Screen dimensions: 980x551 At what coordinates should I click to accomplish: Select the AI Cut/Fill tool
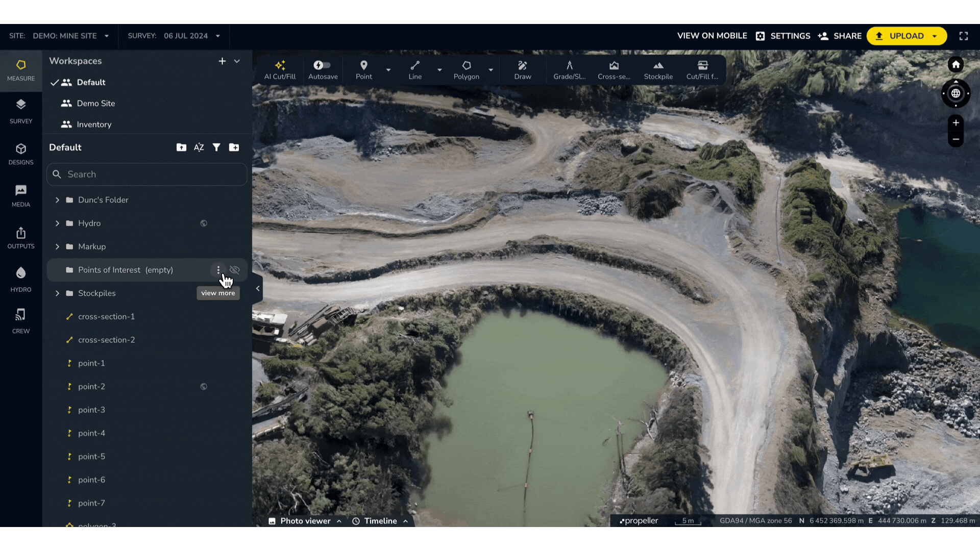click(x=280, y=70)
